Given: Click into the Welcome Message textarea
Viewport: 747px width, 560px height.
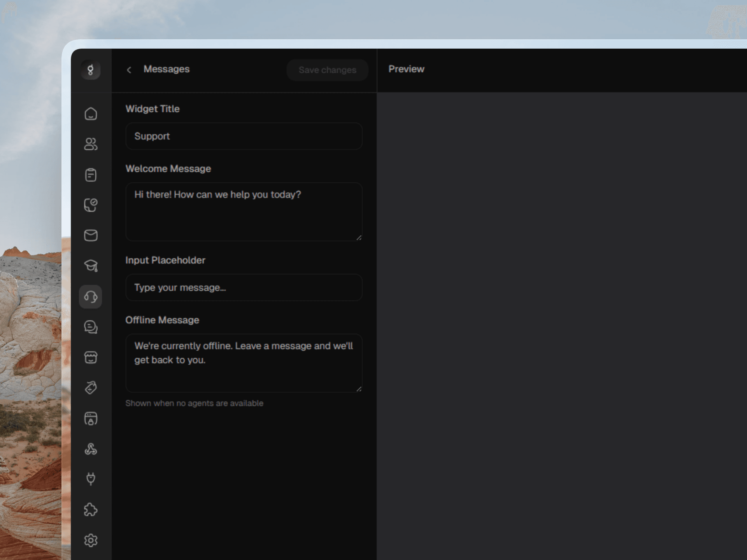Looking at the screenshot, I should pos(244,212).
